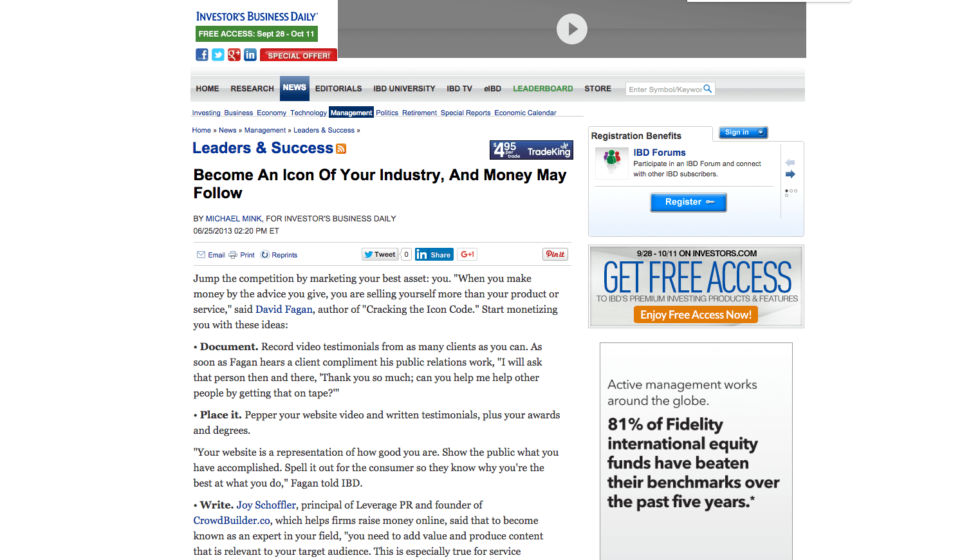The height and width of the screenshot is (560, 980).
Task: Click the Reprints circular arrow icon
Action: click(x=264, y=255)
